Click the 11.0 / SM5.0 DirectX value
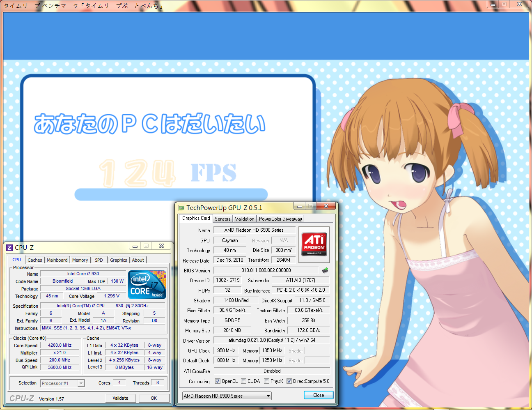The image size is (532, 410). 312,300
